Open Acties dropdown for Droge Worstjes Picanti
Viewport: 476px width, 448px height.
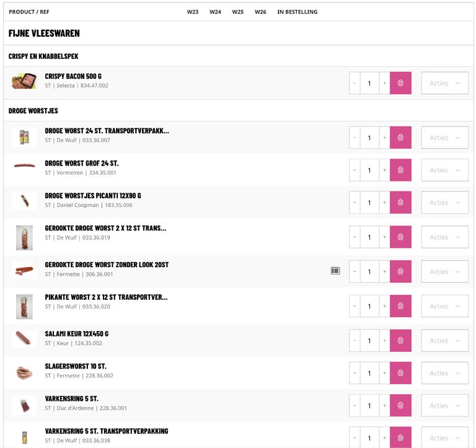pyautogui.click(x=444, y=202)
